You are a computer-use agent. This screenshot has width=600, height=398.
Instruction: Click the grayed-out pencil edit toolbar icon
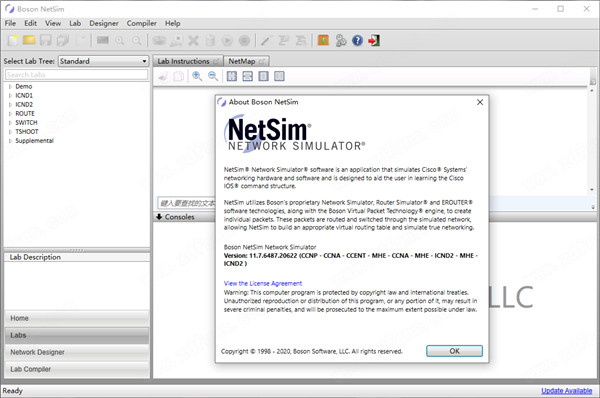265,40
